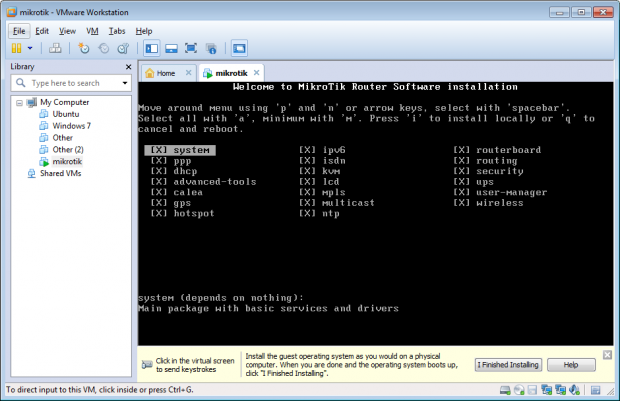This screenshot has height=401, width=620.
Task: Click the second network adapter status icon
Action: pyautogui.click(x=560, y=390)
